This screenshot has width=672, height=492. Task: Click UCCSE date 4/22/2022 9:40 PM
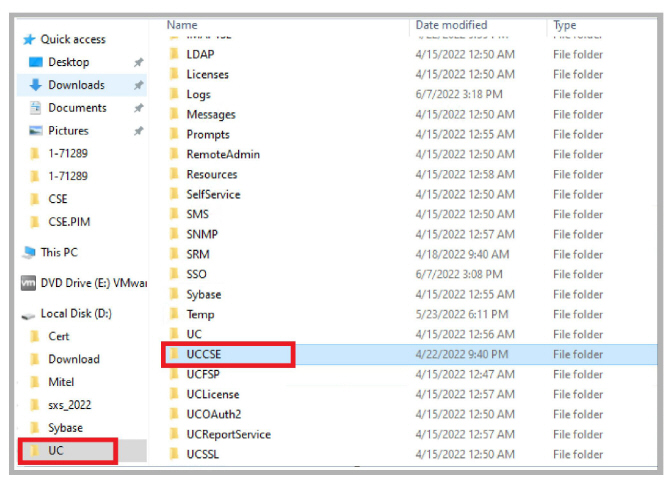(x=462, y=354)
